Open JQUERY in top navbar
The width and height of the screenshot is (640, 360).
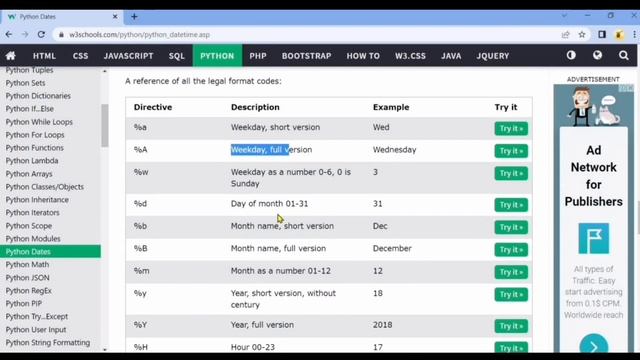tap(493, 56)
